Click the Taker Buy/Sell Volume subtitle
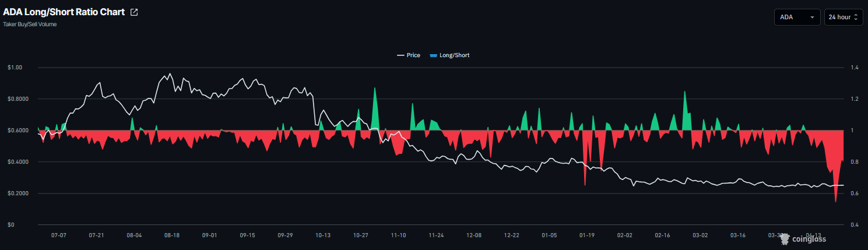 click(x=30, y=24)
